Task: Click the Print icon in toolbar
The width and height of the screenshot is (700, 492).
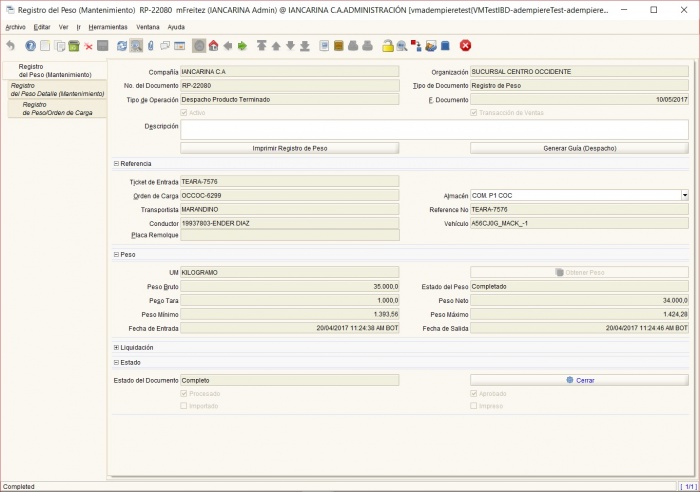Action: pyautogui.click(x=367, y=46)
